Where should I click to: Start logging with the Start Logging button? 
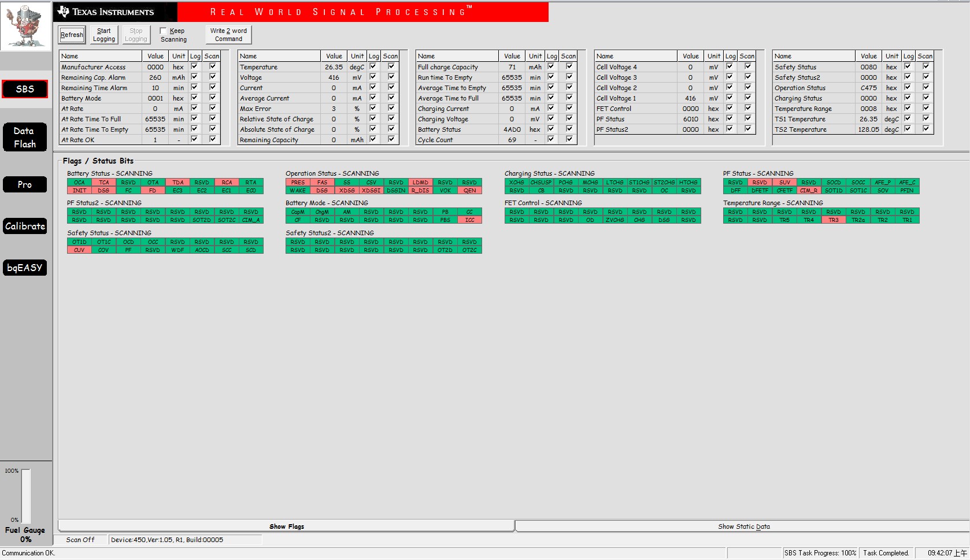click(x=104, y=35)
